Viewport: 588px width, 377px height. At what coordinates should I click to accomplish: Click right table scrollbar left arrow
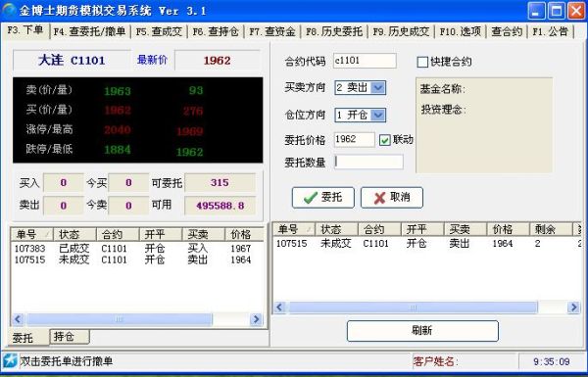pyautogui.click(x=279, y=307)
